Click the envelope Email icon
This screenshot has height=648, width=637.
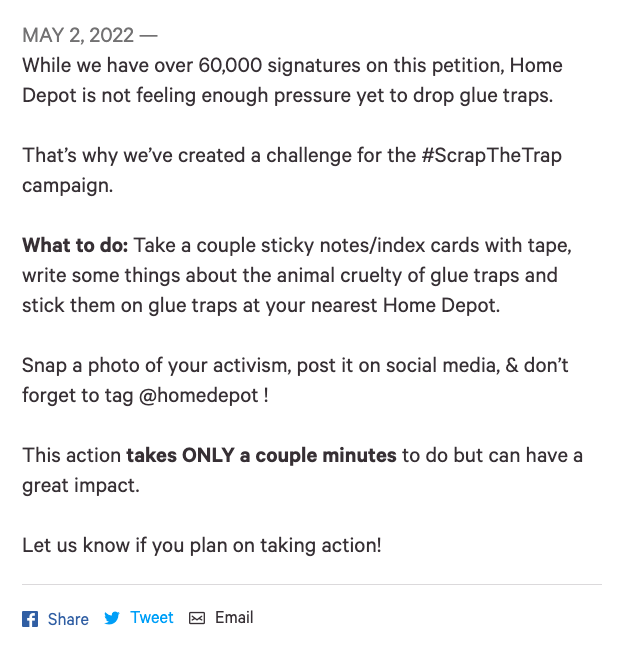[x=197, y=618]
